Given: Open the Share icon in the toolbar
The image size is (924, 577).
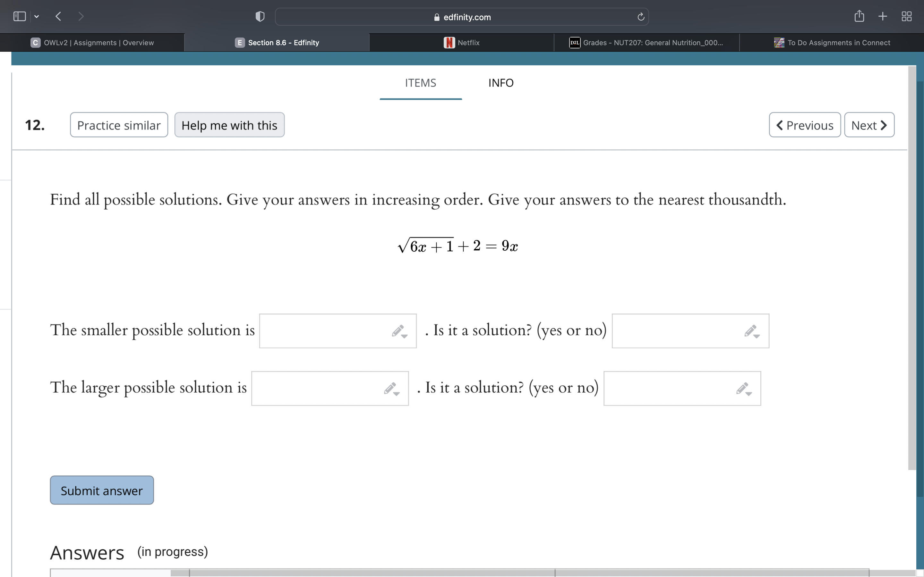Looking at the screenshot, I should (860, 16).
